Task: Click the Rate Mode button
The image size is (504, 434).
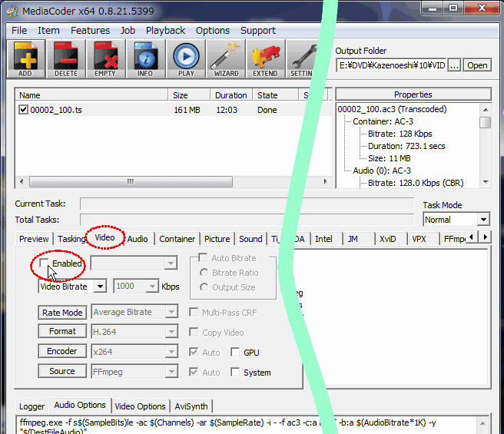Action: (x=62, y=313)
